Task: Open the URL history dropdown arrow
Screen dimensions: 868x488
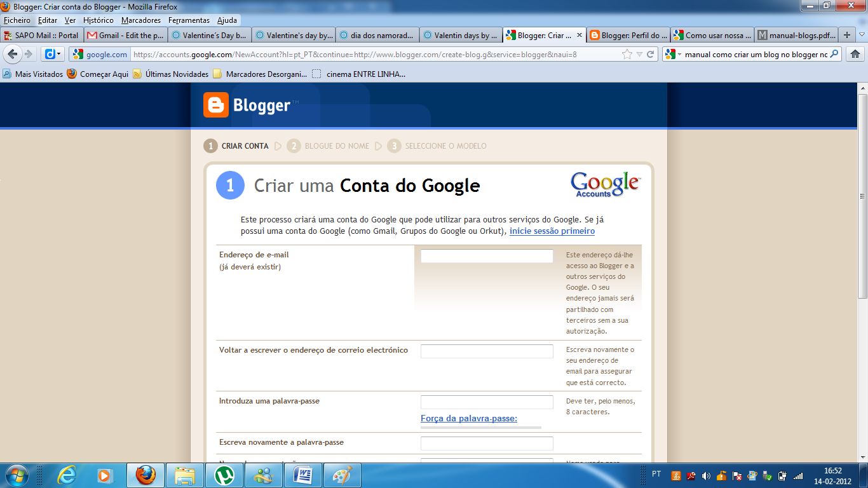Action: [x=639, y=55]
